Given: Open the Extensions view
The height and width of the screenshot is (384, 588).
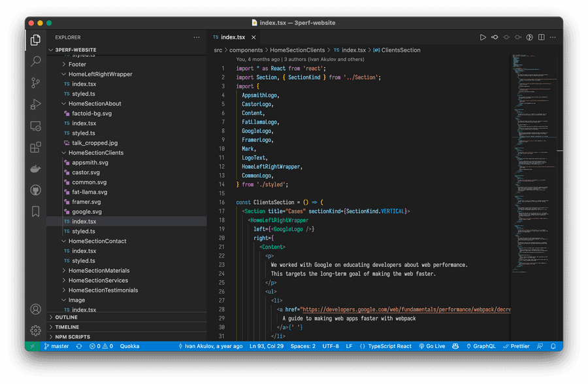Looking at the screenshot, I should [36, 147].
